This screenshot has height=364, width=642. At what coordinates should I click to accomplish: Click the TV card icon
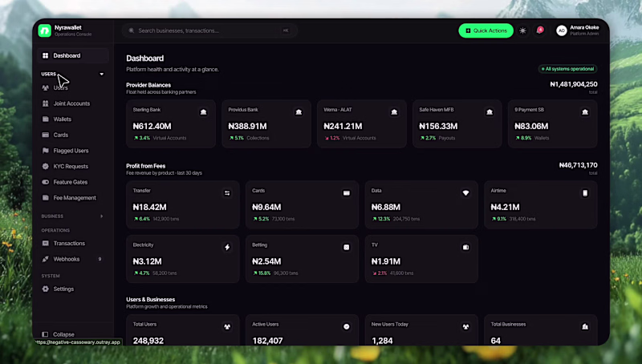tap(466, 247)
